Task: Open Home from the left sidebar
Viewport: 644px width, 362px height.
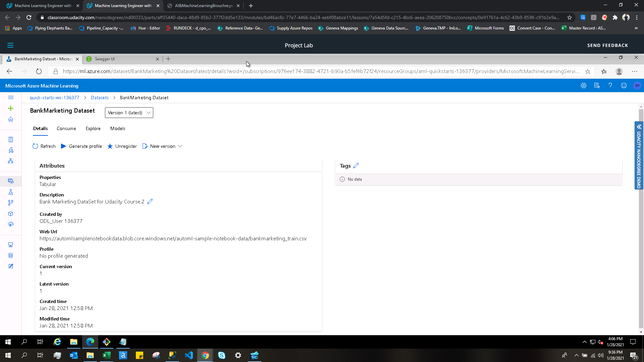Action: [x=11, y=119]
